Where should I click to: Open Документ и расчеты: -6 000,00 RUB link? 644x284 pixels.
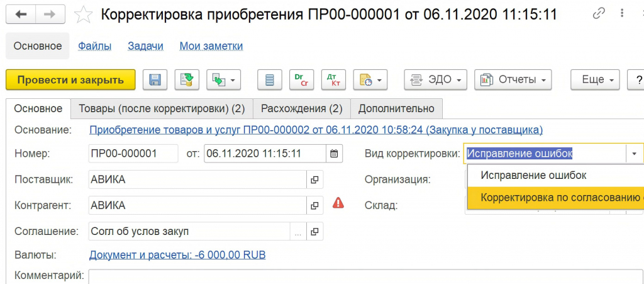177,255
